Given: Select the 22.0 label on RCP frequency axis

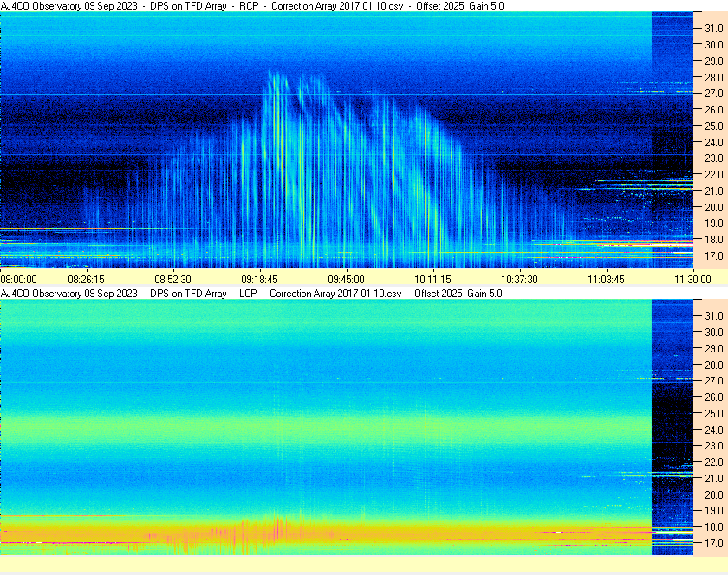Looking at the screenshot, I should [x=714, y=175].
